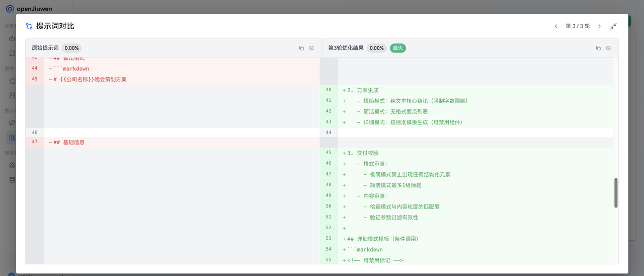Click the 原始提示词 panel header label
Viewport: 644px width, 276px height.
click(x=45, y=48)
